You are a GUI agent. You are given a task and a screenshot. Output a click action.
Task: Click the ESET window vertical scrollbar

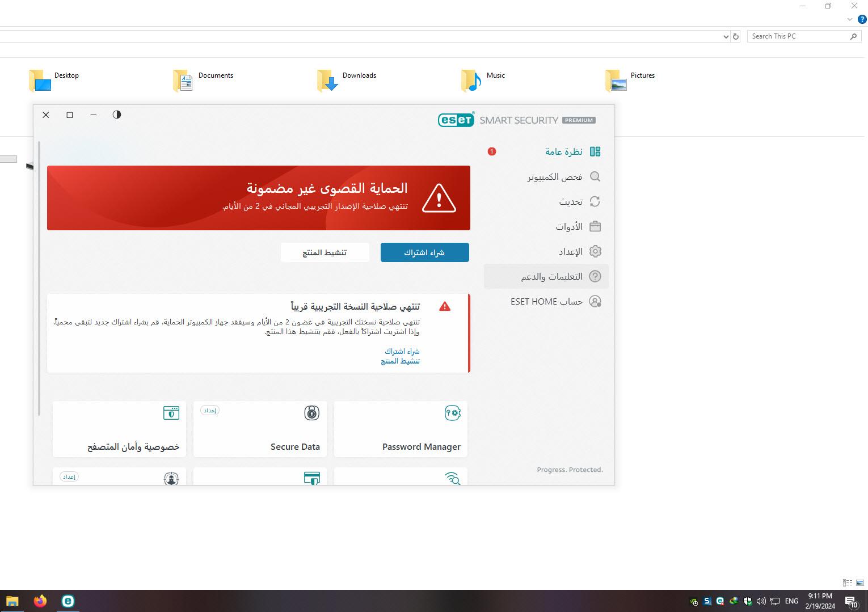click(x=39, y=278)
